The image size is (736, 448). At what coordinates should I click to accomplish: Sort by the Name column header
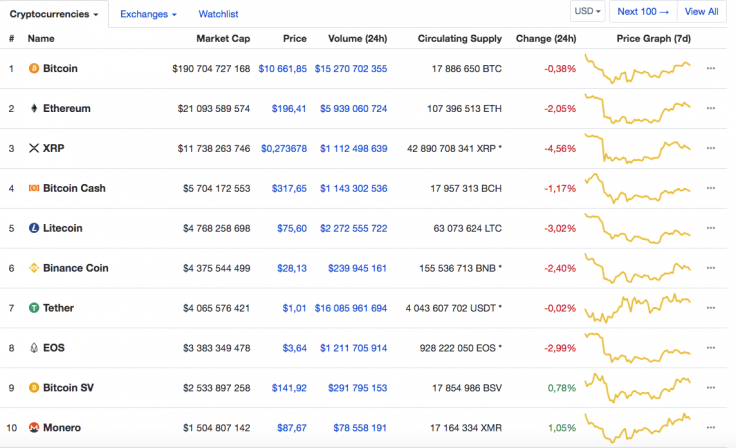(41, 39)
